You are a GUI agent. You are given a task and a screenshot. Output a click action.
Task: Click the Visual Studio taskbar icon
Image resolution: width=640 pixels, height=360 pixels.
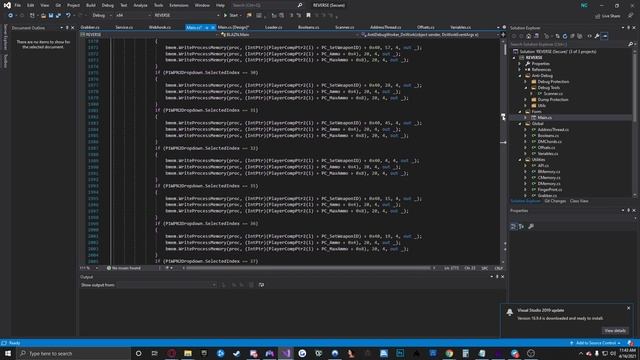pos(286,353)
